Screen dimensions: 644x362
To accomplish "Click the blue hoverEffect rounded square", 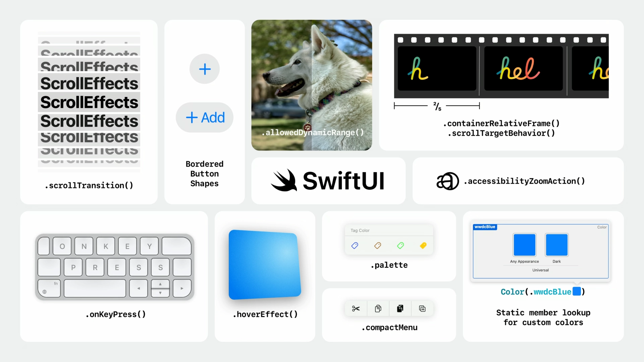I will (x=265, y=265).
